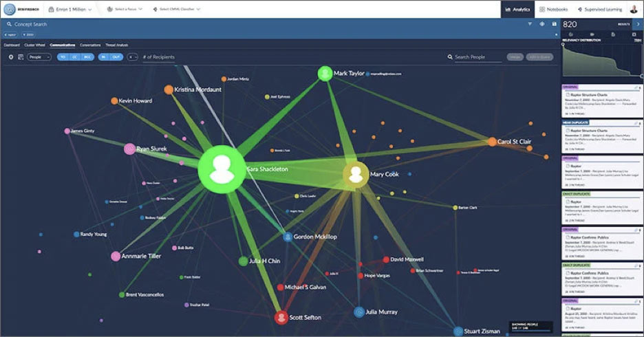The width and height of the screenshot is (644, 337).
Task: Open the user profile avatar
Action: [634, 9]
